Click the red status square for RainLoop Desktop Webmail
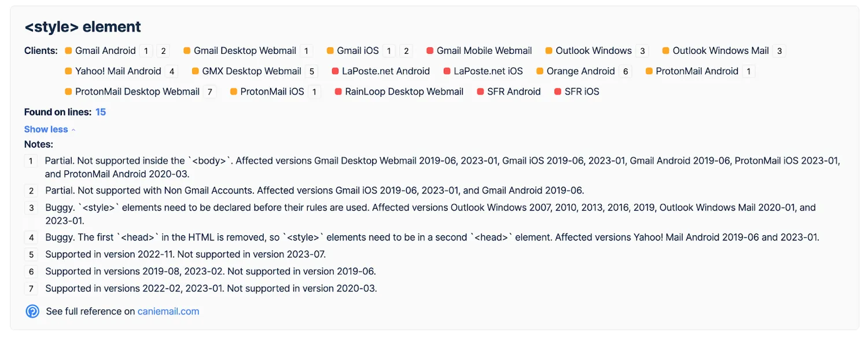 click(x=339, y=92)
